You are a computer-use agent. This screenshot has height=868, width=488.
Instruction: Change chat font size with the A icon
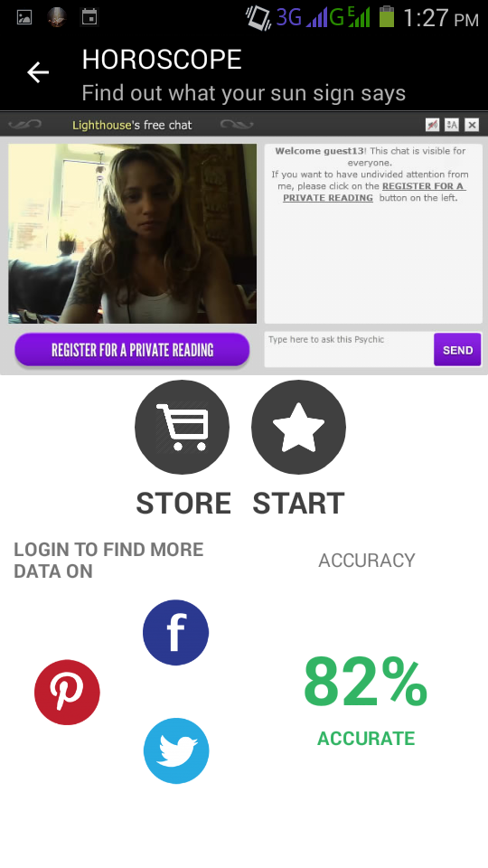pyautogui.click(x=452, y=125)
